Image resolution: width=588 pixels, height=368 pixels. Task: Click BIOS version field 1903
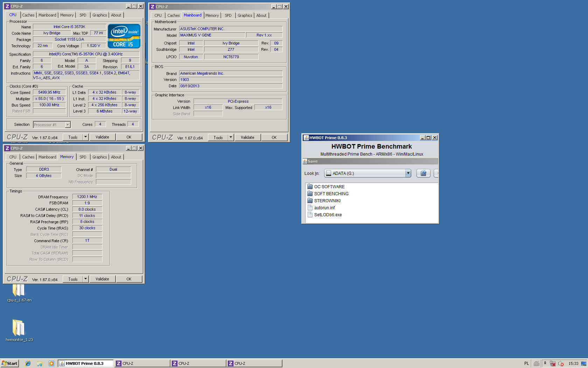[x=231, y=80]
